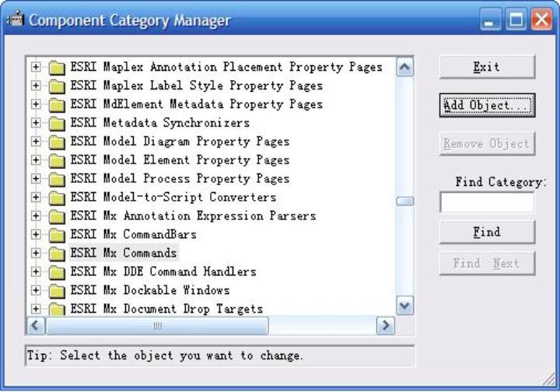
Task: Maximize the Component Category Manager window
Action: (x=516, y=19)
